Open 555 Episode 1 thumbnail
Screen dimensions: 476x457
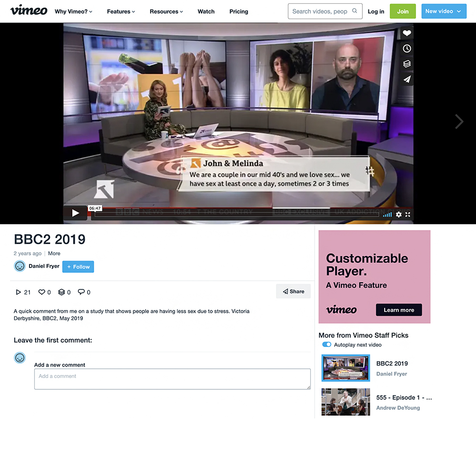tap(346, 402)
